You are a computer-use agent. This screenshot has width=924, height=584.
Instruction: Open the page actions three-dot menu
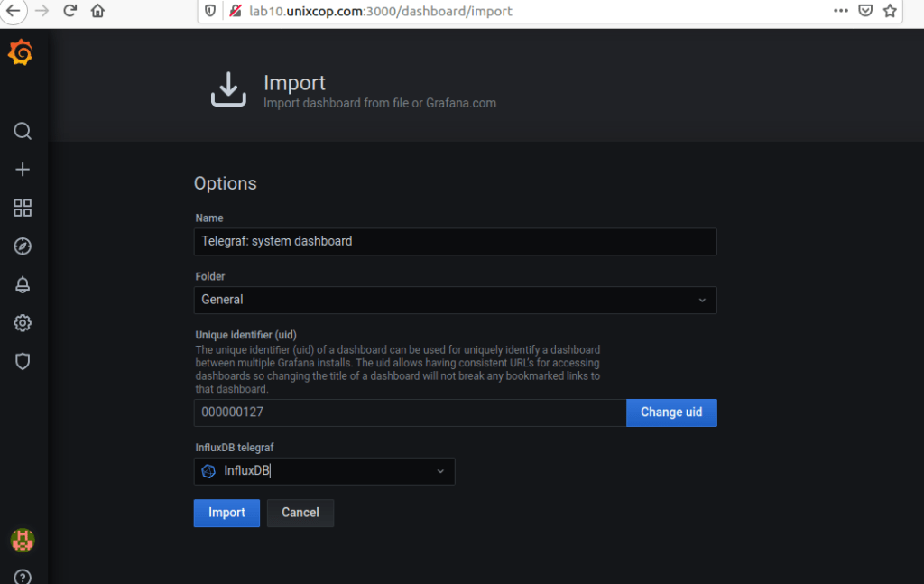[841, 11]
